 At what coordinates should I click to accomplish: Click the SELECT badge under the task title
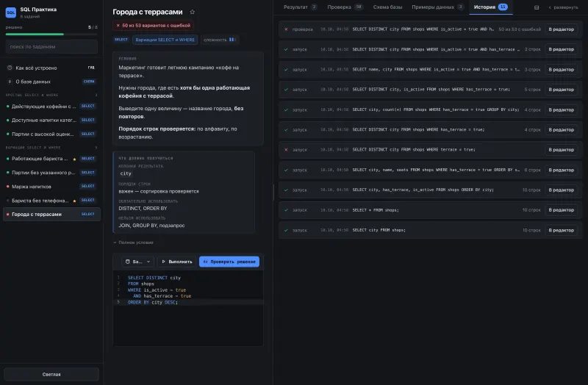tap(121, 40)
